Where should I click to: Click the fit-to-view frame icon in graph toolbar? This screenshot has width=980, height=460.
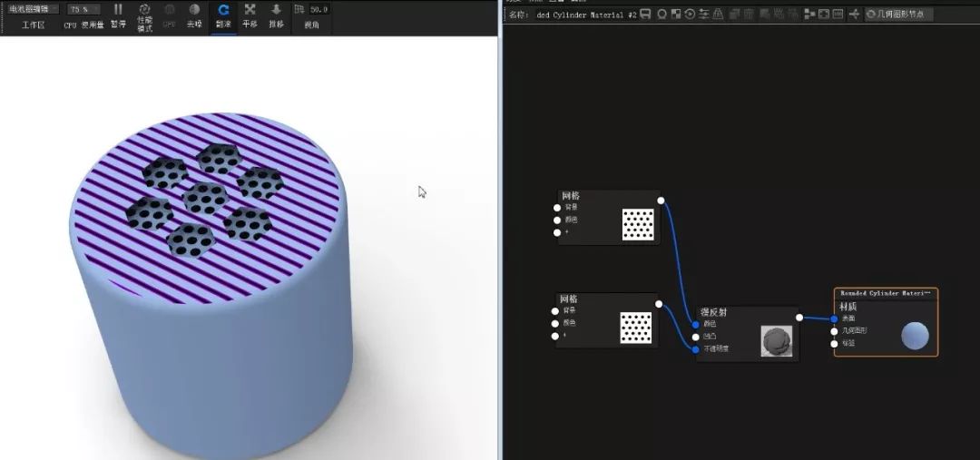pyautogui.click(x=824, y=14)
